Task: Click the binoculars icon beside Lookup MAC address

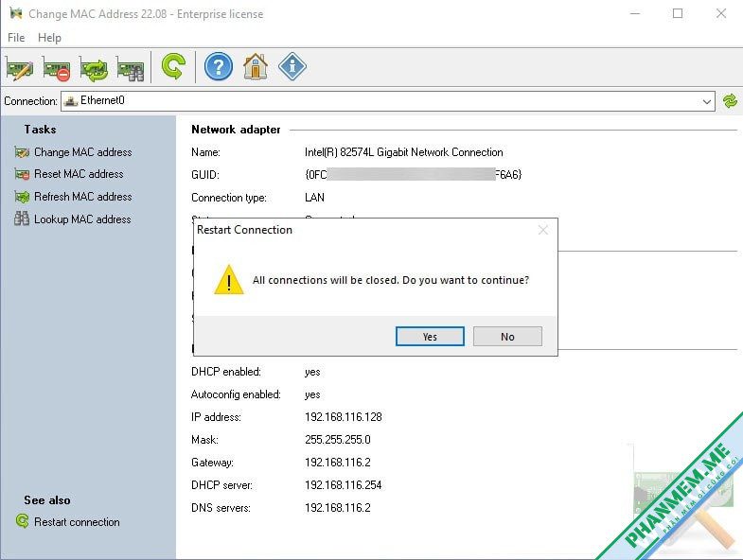Action: pyautogui.click(x=22, y=219)
